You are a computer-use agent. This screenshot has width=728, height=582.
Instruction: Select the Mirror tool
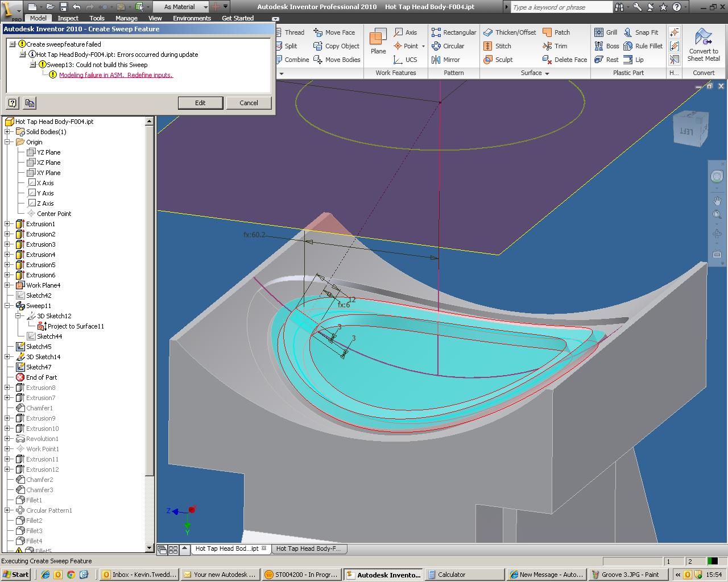tap(446, 60)
